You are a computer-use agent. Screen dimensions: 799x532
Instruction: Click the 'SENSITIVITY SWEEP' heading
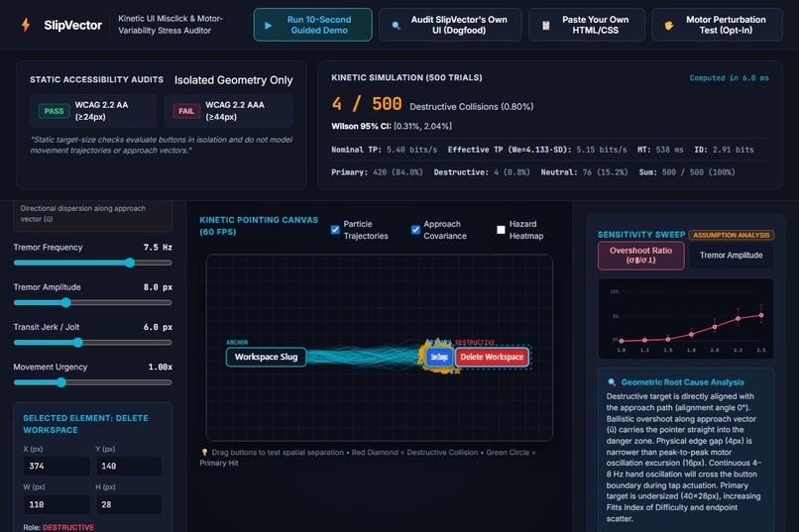click(641, 235)
